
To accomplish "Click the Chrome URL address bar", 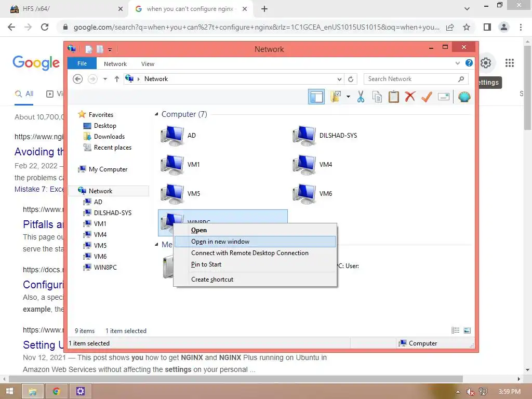I will pos(257,27).
